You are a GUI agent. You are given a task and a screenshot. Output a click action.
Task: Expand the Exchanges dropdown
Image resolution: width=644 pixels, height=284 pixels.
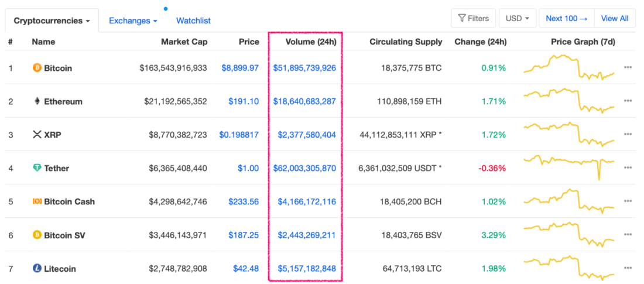point(133,20)
